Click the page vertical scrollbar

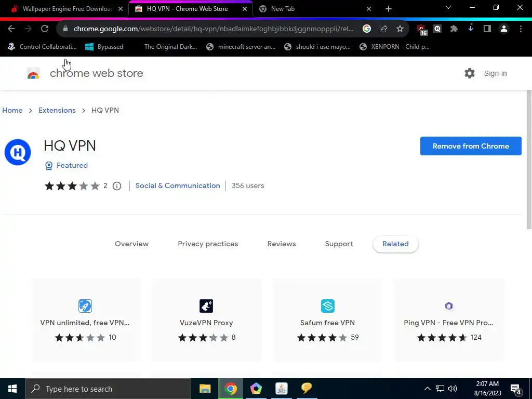coord(529,159)
